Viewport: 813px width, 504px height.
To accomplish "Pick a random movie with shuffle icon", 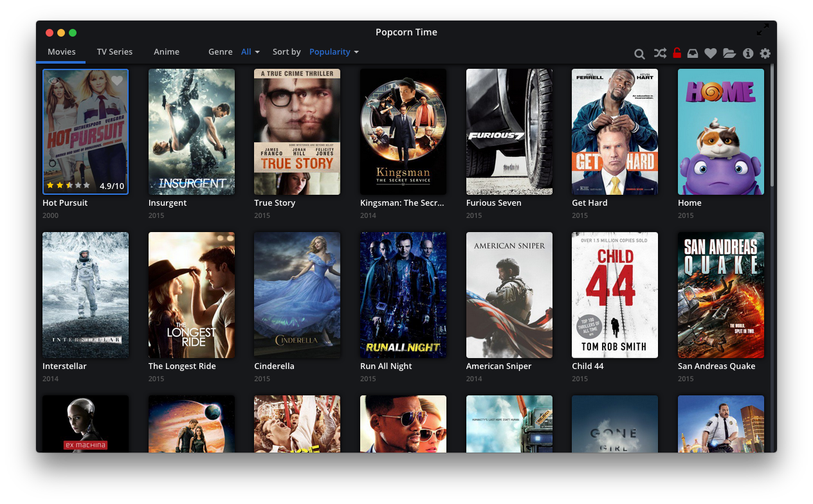I will click(660, 53).
